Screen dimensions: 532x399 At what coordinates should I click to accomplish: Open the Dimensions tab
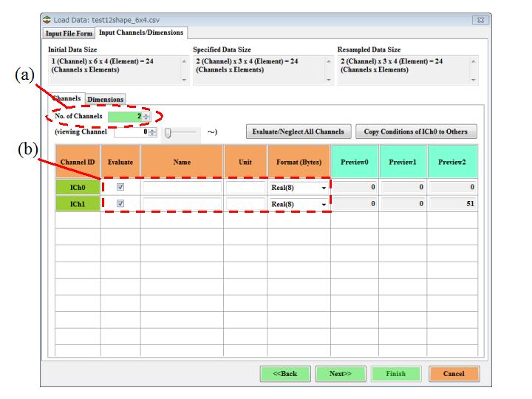tap(106, 99)
